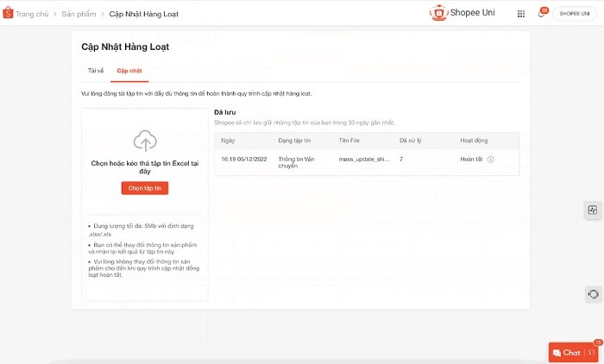Open the SHOPEE UNI account dropdown
This screenshot has width=604, height=364.
(576, 14)
